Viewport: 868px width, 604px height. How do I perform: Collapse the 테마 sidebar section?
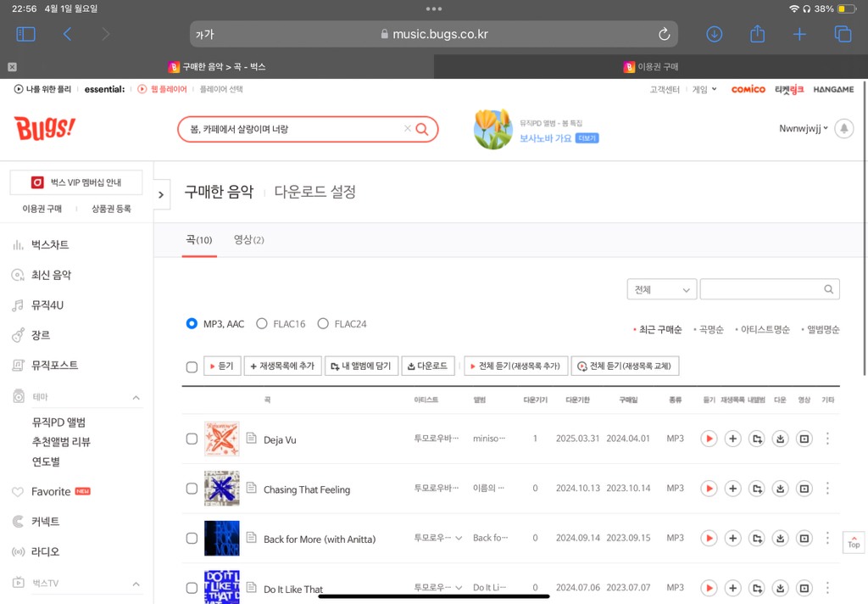coord(136,398)
